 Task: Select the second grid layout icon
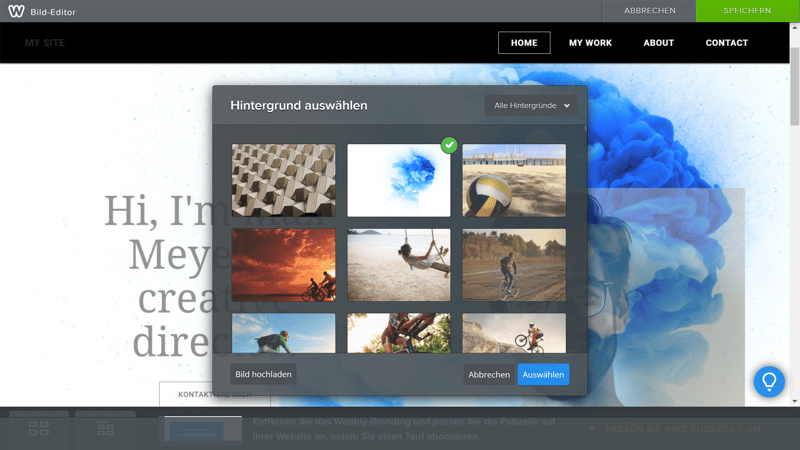(x=106, y=429)
